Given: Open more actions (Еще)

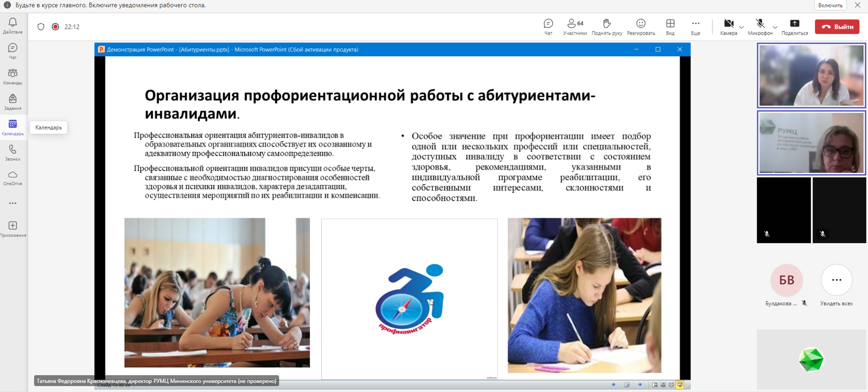Looking at the screenshot, I should pyautogui.click(x=695, y=27).
